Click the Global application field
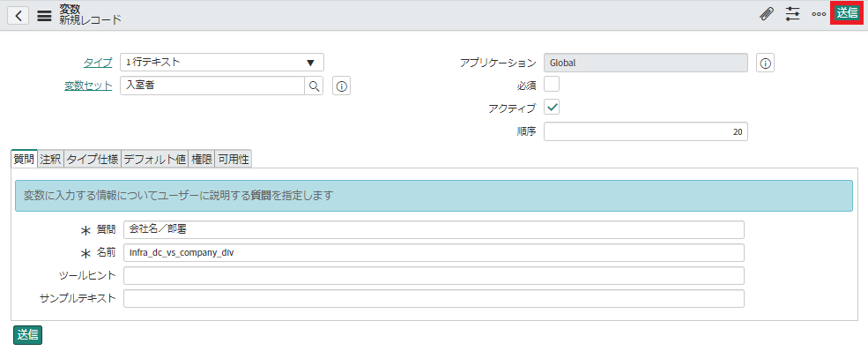Screen dimensions: 868x351 point(646,63)
